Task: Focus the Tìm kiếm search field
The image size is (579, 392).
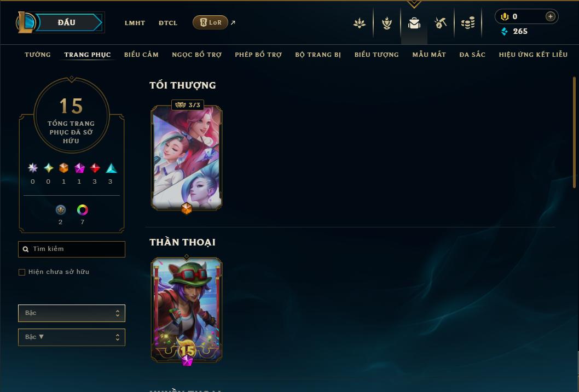Action: [72, 249]
